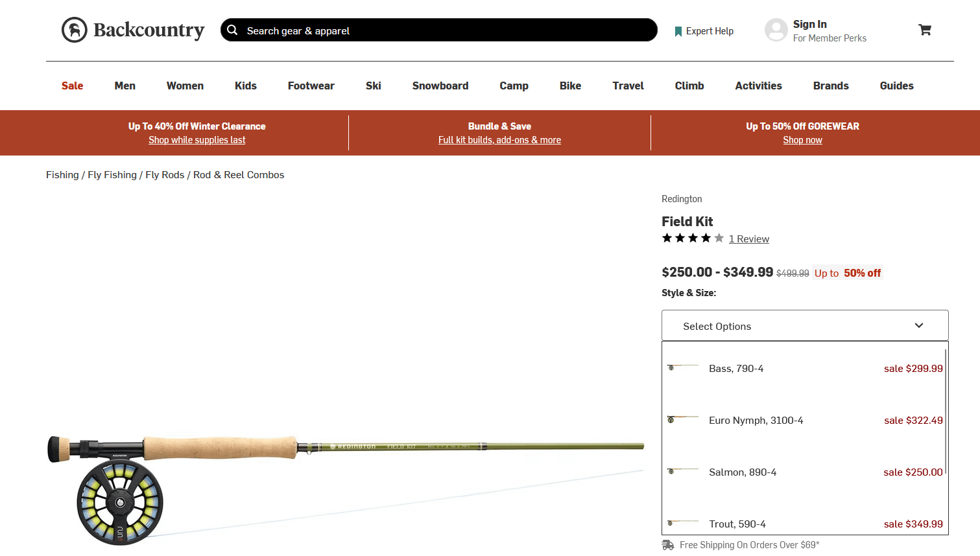Choose Trout, 590-4 option
980x556 pixels.
point(737,524)
